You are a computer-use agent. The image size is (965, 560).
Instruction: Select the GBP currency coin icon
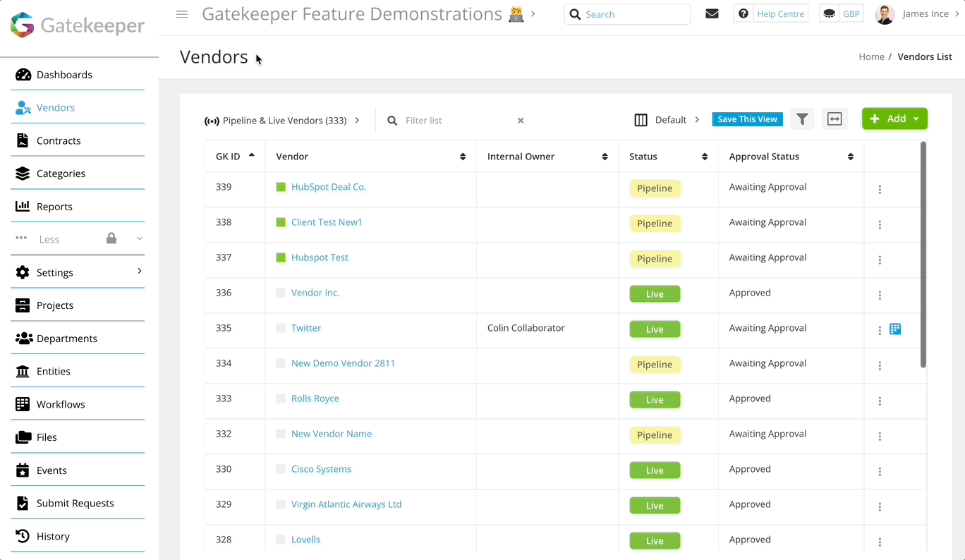coord(829,13)
